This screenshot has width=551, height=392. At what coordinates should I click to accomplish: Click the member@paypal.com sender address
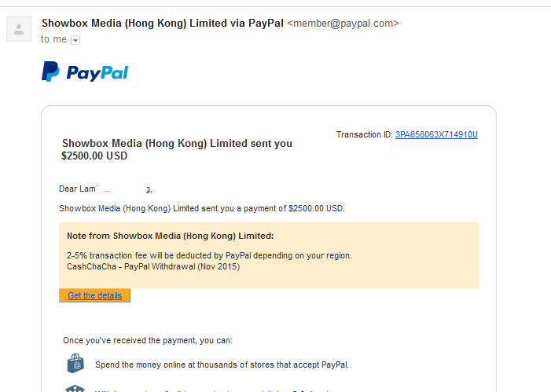pos(343,24)
